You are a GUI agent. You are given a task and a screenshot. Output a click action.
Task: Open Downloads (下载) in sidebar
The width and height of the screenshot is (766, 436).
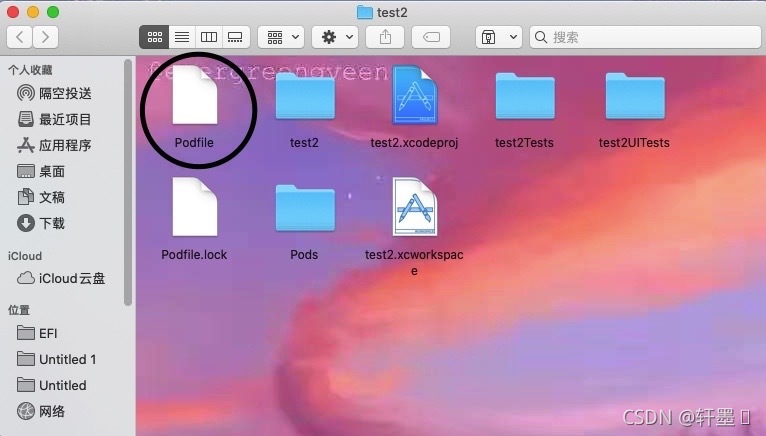coord(41,223)
